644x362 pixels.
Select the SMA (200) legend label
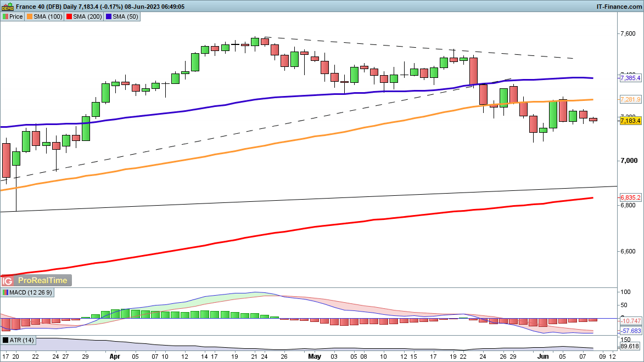point(87,17)
